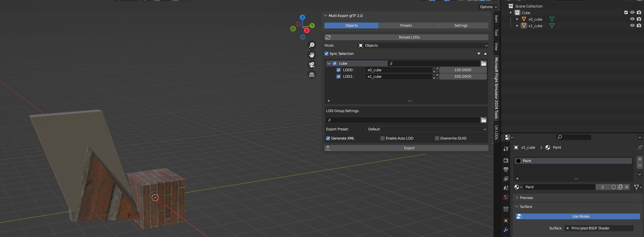Switch perspective/orthographic with grid icon

(x=312, y=75)
